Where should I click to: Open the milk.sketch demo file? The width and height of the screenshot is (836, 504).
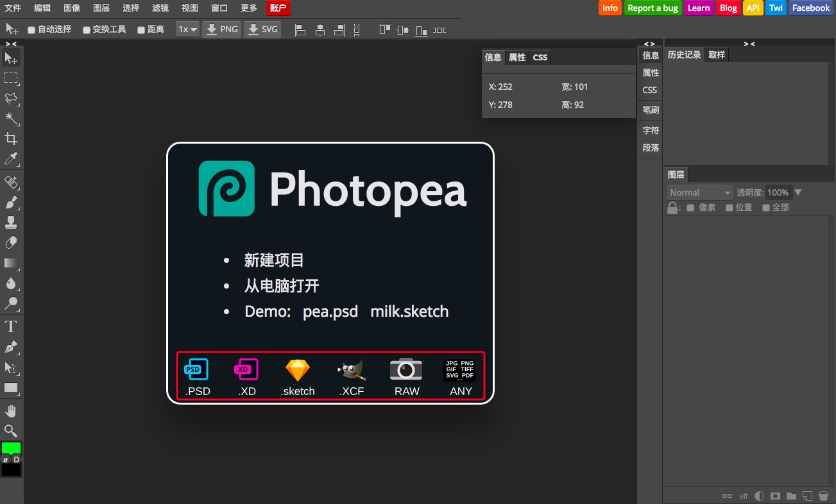409,312
